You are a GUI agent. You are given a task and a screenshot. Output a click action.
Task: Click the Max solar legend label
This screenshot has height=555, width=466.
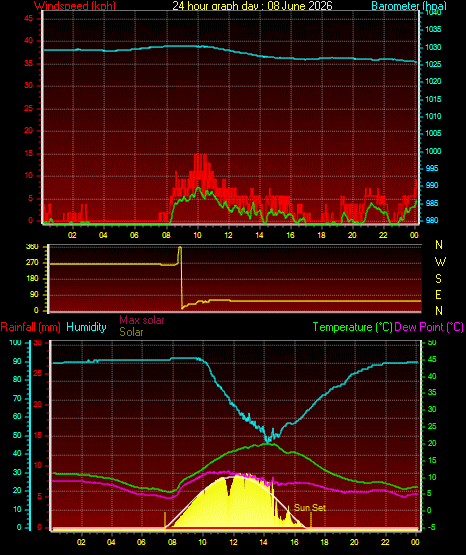142,320
